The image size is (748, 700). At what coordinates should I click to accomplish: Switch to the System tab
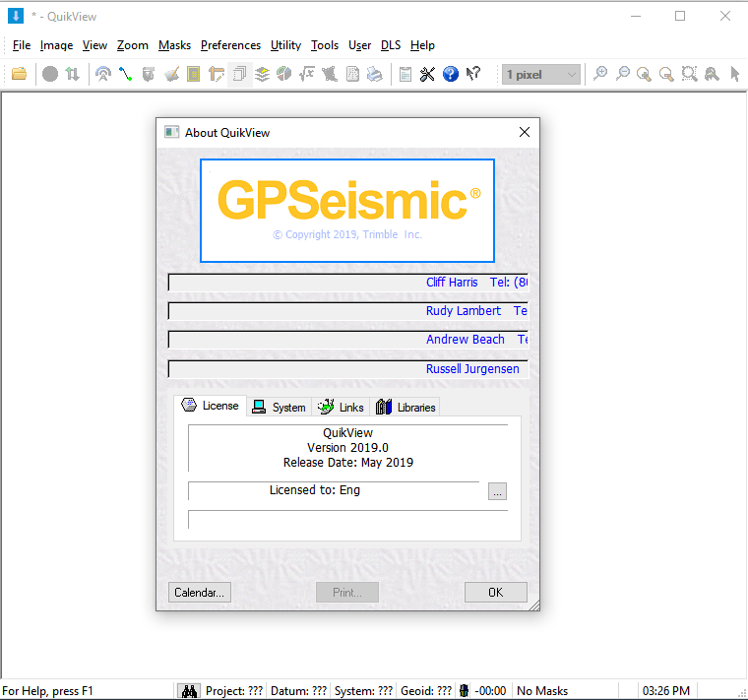click(x=280, y=407)
